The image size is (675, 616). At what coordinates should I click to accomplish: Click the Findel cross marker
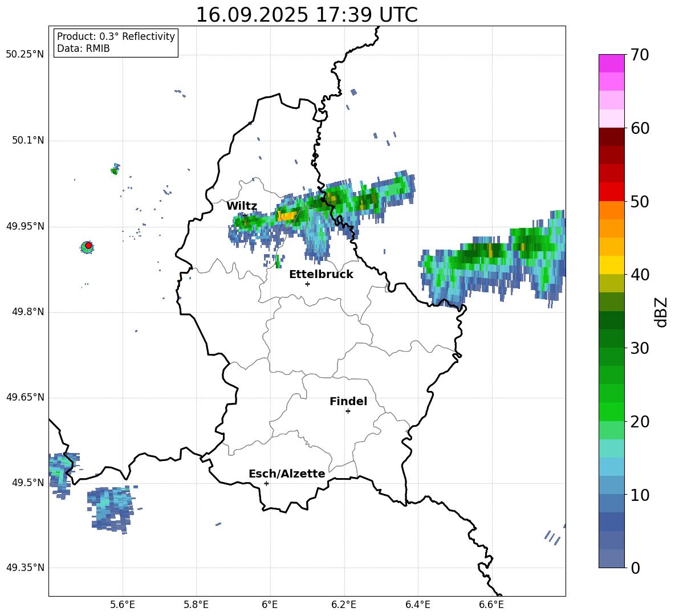click(348, 411)
